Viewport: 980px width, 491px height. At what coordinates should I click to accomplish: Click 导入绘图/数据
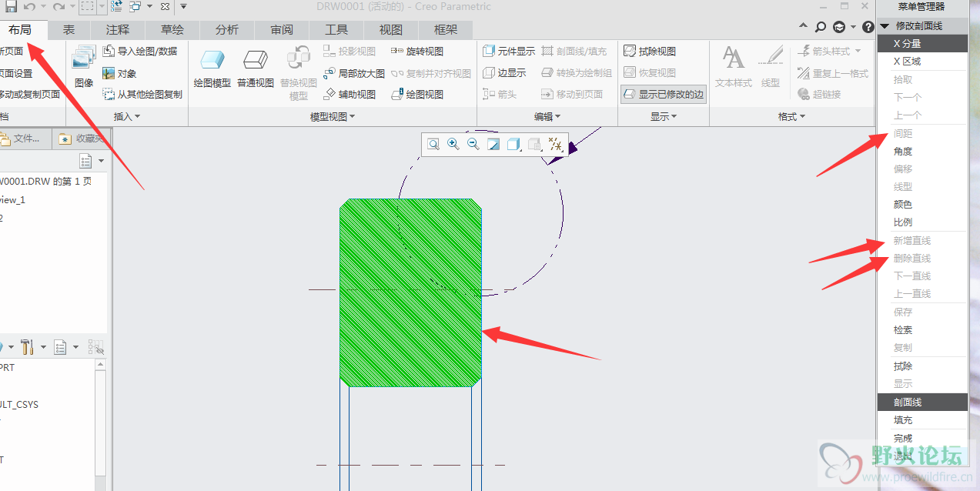click(x=139, y=52)
